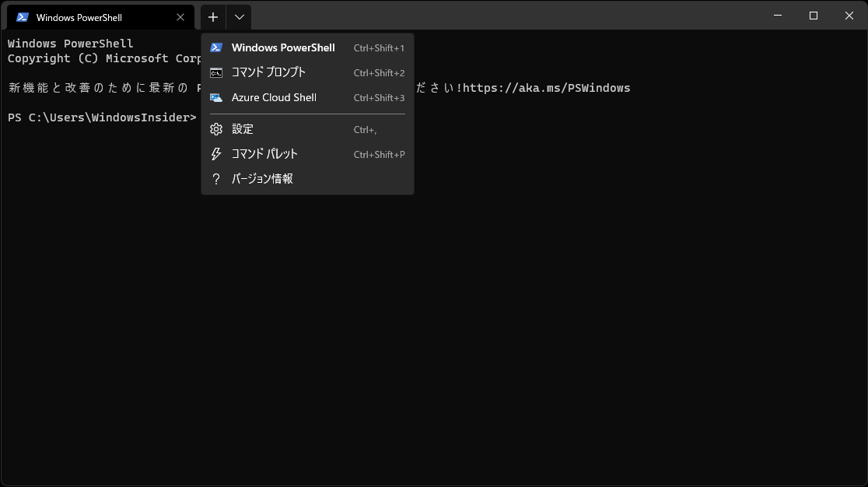Collapse the new tab dropdown chevron
The width and height of the screenshot is (868, 487).
(239, 17)
